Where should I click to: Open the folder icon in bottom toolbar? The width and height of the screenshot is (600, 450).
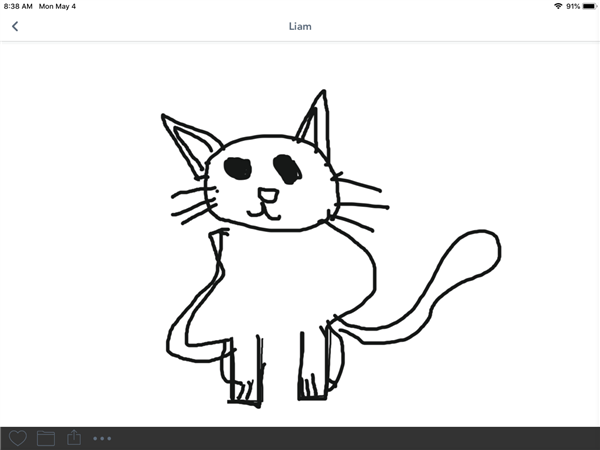46,438
